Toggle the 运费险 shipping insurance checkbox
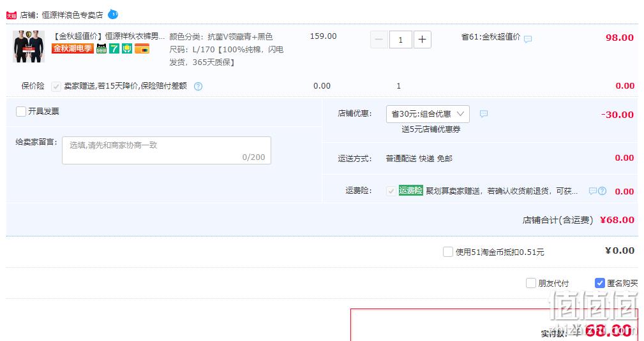Image resolution: width=644 pixels, height=341 pixels. [391, 191]
